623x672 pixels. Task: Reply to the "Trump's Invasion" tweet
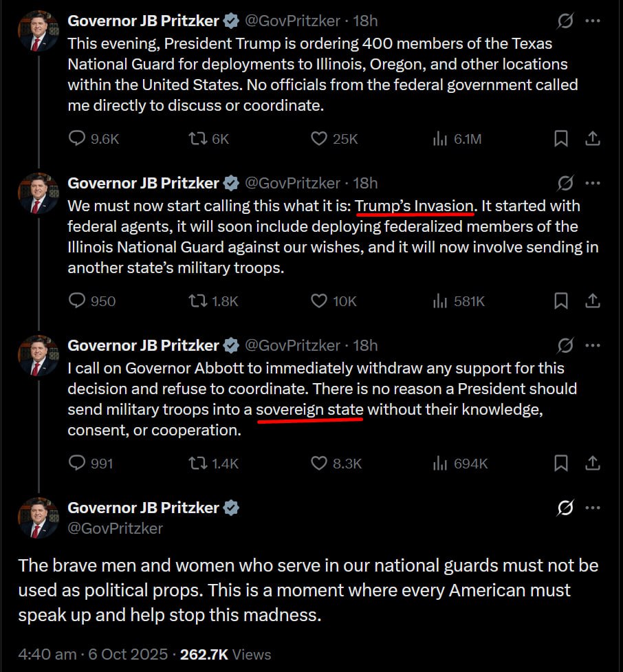point(78,301)
